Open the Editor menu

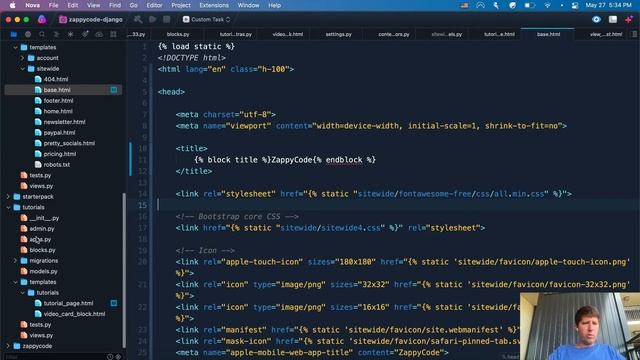point(154,5)
